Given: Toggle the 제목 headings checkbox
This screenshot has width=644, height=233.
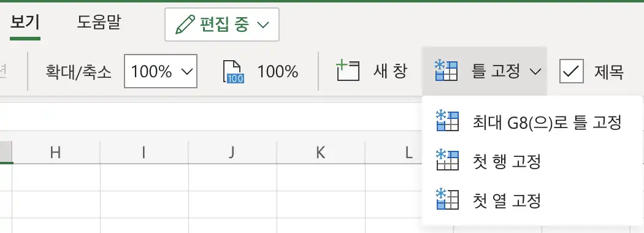Looking at the screenshot, I should click(x=571, y=72).
